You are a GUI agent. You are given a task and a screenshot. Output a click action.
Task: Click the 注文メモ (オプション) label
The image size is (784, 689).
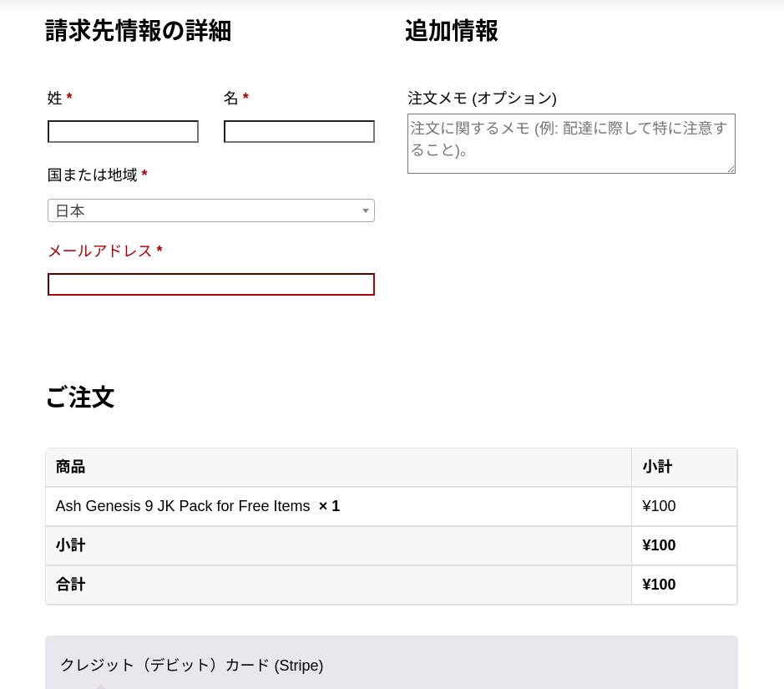tap(482, 98)
